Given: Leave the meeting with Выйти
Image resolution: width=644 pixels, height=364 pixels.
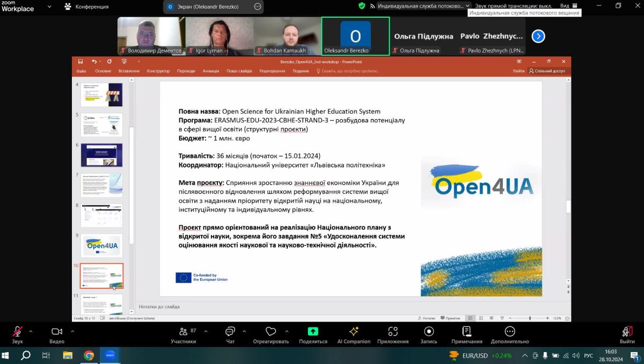Looking at the screenshot, I should tap(627, 334).
